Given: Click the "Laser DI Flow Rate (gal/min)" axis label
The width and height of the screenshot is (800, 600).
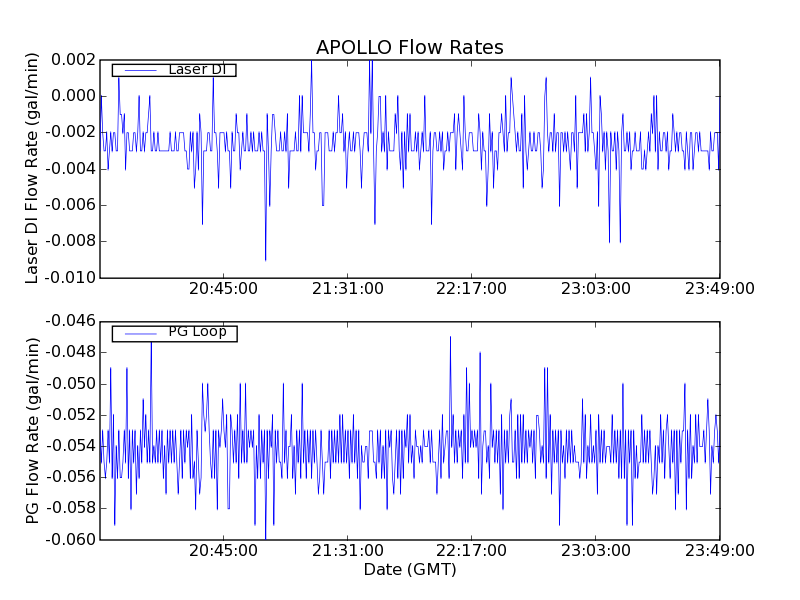Looking at the screenshot, I should [32, 168].
